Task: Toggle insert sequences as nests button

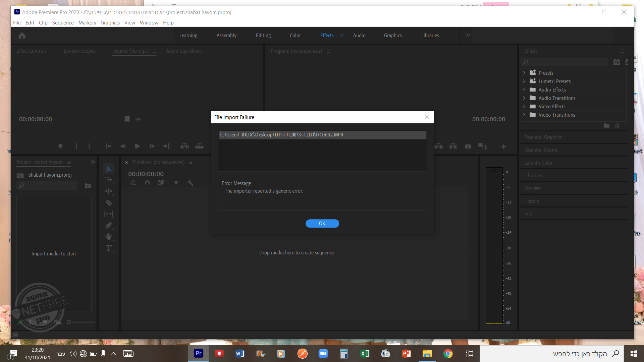Action: tap(133, 183)
